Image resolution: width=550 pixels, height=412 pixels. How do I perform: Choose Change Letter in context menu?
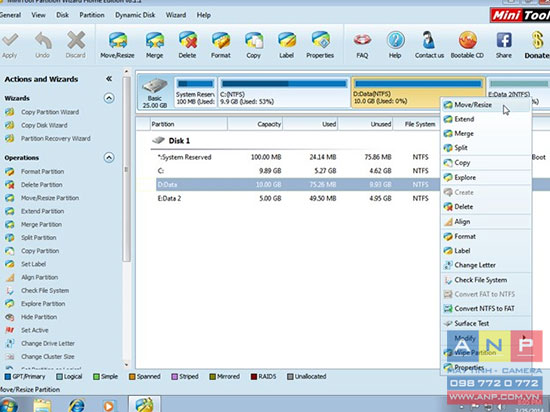tap(486, 265)
